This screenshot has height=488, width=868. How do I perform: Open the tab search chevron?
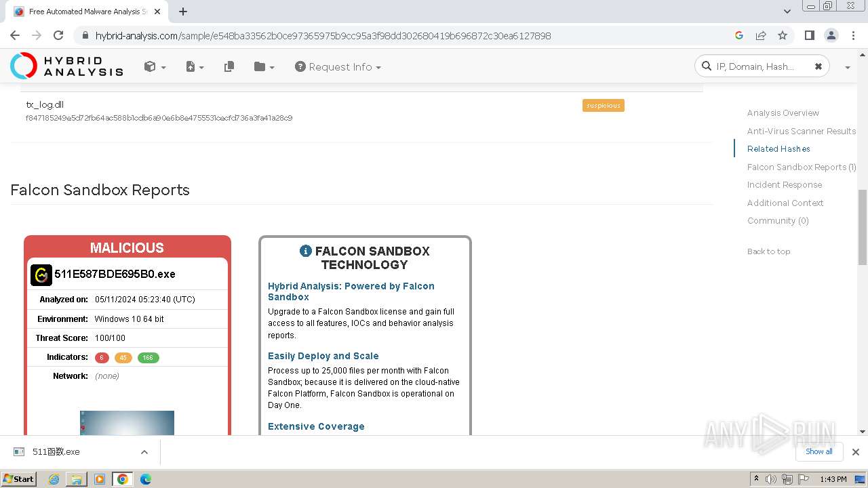pos(787,12)
